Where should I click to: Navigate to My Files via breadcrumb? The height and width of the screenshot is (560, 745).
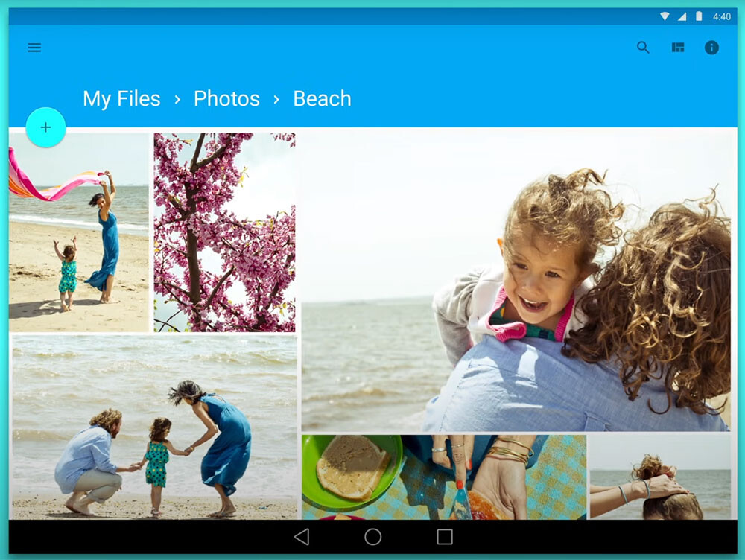click(x=121, y=98)
